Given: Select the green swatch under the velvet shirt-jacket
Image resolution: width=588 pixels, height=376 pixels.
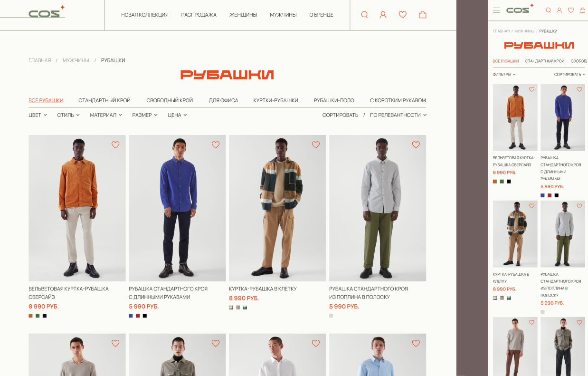Looking at the screenshot, I should (x=38, y=316).
